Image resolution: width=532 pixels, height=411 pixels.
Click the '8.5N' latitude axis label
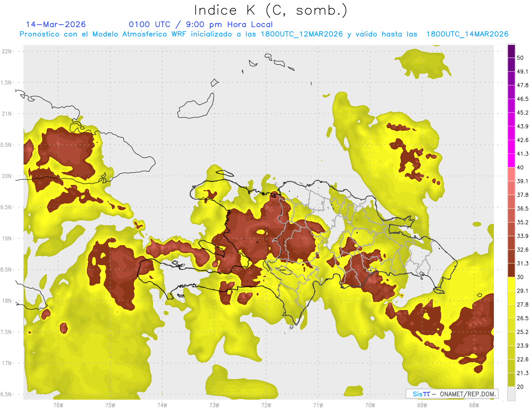7,270
